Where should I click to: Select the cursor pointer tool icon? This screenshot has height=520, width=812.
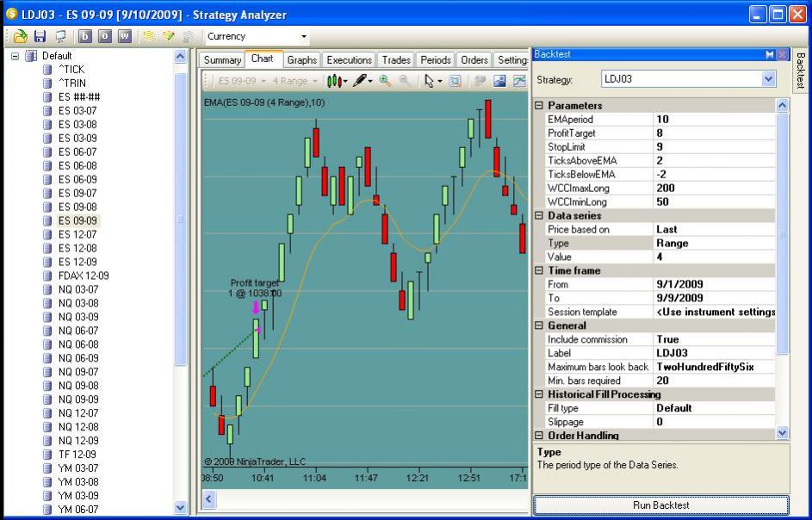(429, 81)
